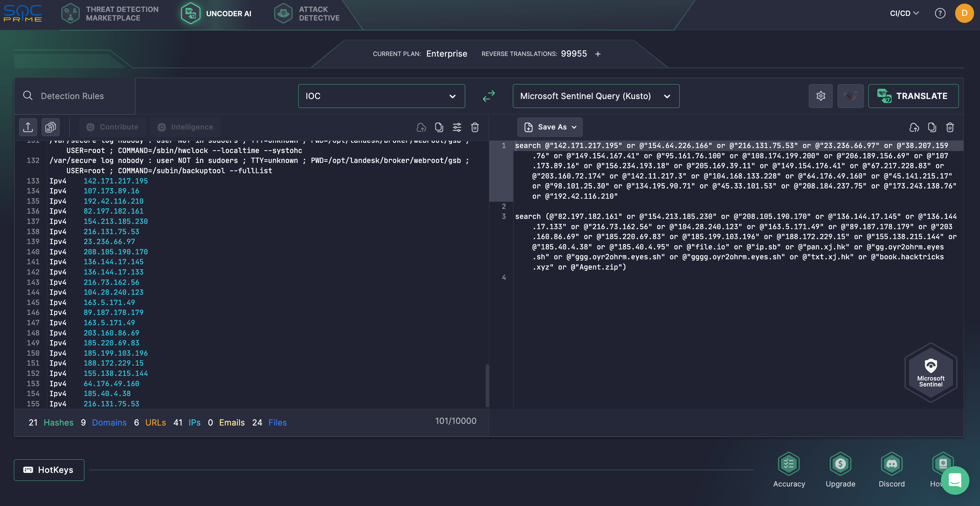
Task: Toggle the swap/reverse translation arrows icon
Action: point(488,95)
